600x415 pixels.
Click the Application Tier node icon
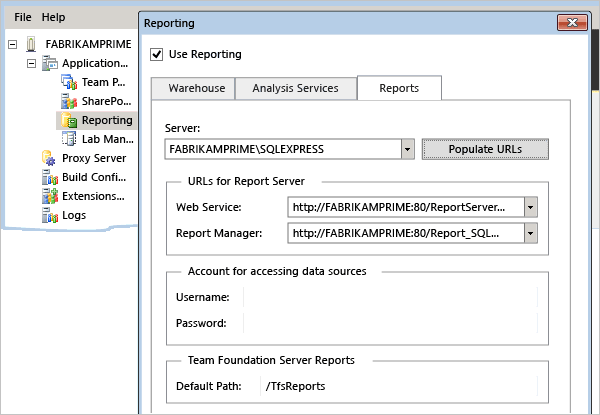[x=49, y=64]
